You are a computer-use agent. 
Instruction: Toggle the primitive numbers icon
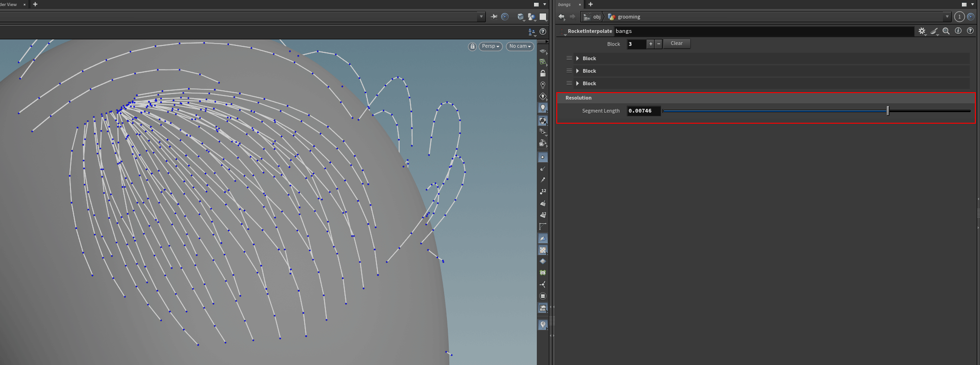[542, 215]
